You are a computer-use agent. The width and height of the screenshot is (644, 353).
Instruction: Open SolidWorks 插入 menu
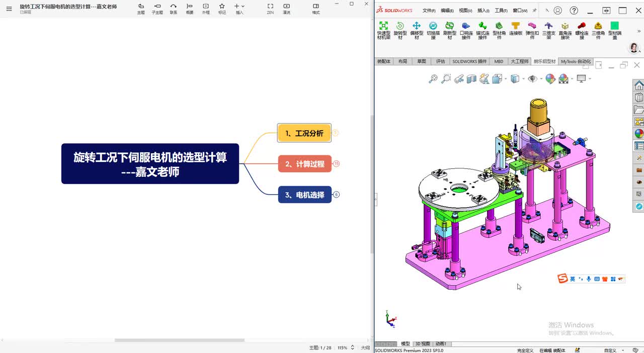pos(483,11)
